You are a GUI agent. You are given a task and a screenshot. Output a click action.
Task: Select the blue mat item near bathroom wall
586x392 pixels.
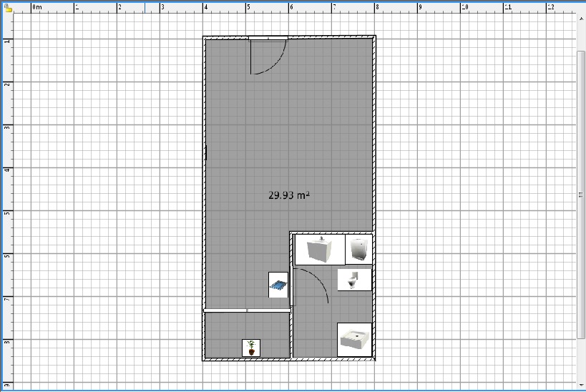(278, 285)
